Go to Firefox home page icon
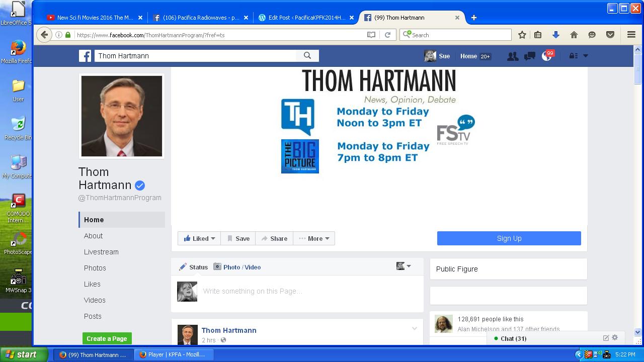644x362 pixels. pyautogui.click(x=574, y=35)
